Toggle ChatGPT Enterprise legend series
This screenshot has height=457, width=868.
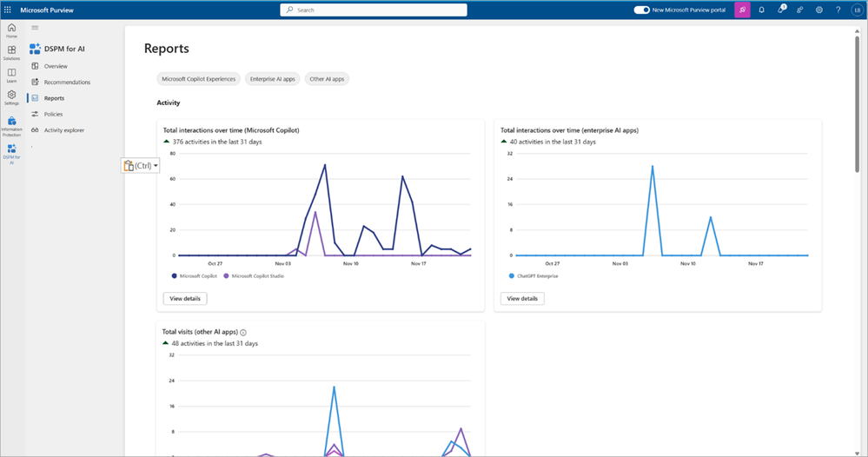click(533, 276)
